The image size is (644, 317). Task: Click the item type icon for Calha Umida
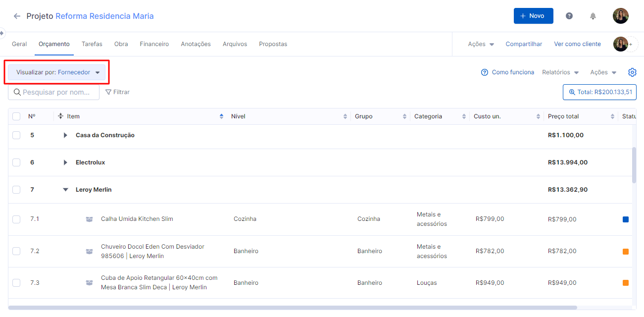pyautogui.click(x=90, y=219)
